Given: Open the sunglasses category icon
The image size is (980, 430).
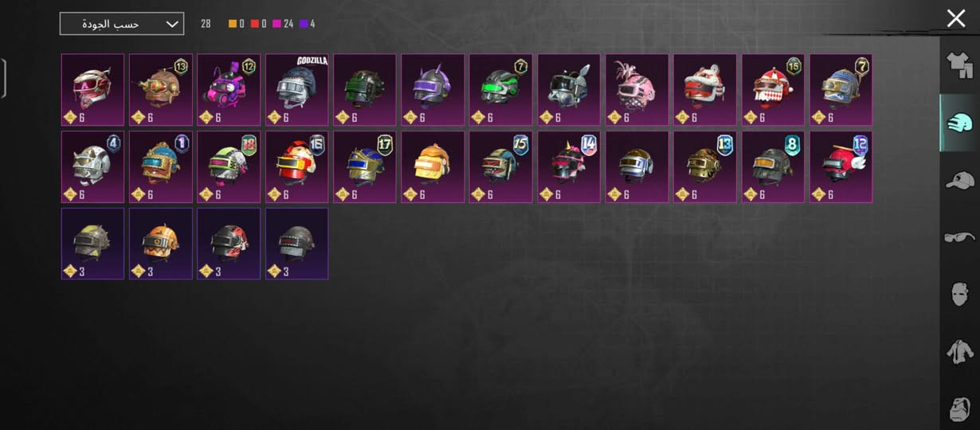Looking at the screenshot, I should point(960,236).
